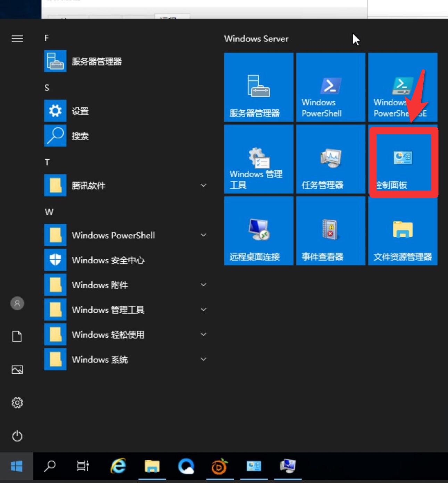This screenshot has height=483, width=448.
Task: Open the taskbar search magnifier
Action: (50, 466)
